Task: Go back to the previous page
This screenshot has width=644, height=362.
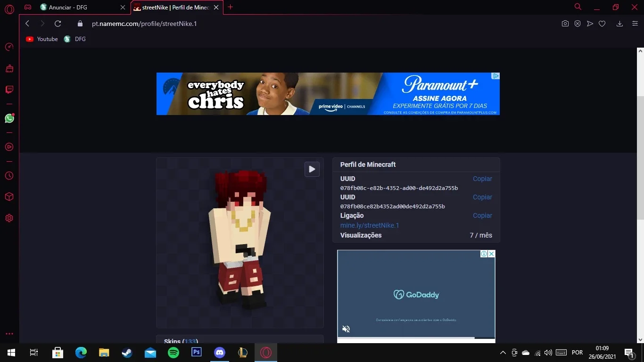Action: pyautogui.click(x=27, y=24)
